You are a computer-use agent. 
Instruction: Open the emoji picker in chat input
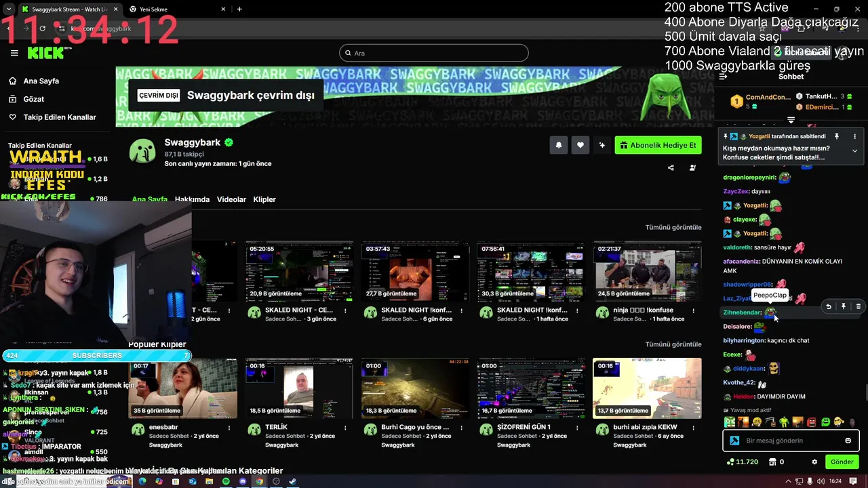[x=848, y=441]
